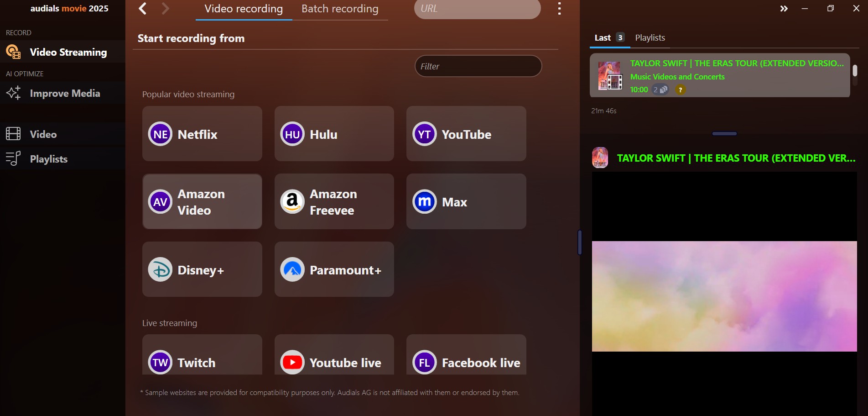The height and width of the screenshot is (416, 868).
Task: Open Playlists section in sidebar
Action: (62, 158)
